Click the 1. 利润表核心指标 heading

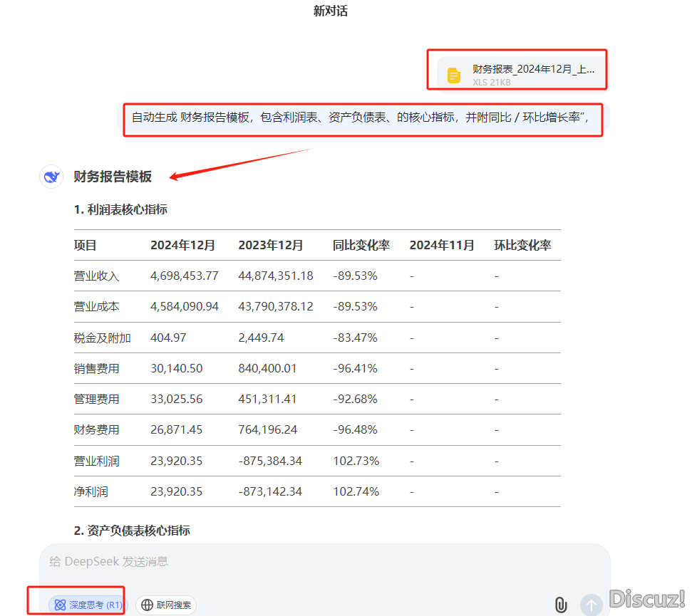coord(120,209)
